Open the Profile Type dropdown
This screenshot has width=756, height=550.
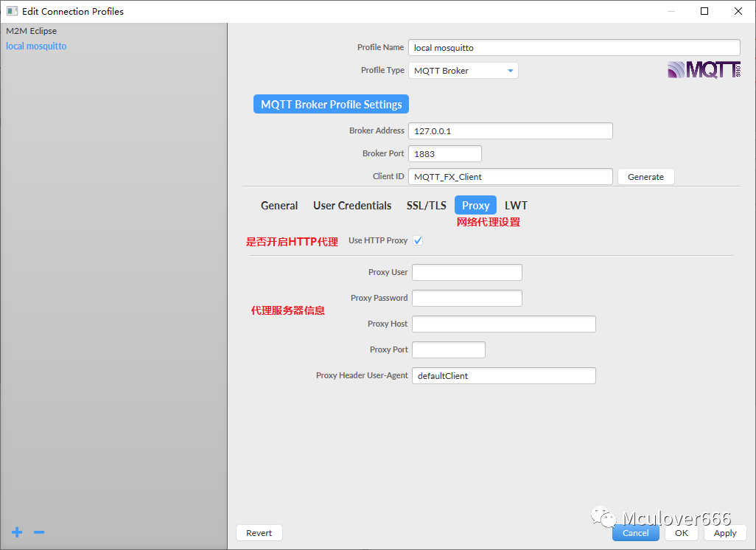pos(463,71)
